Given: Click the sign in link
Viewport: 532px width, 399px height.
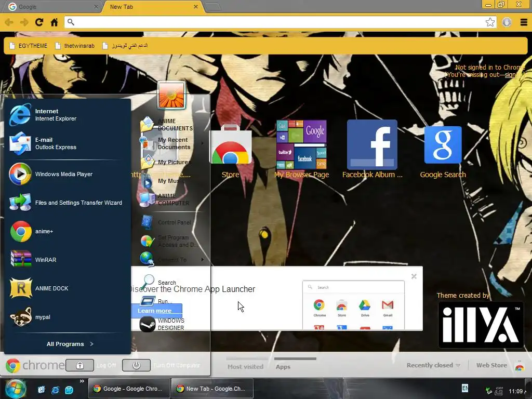Looking at the screenshot, I should (512, 75).
